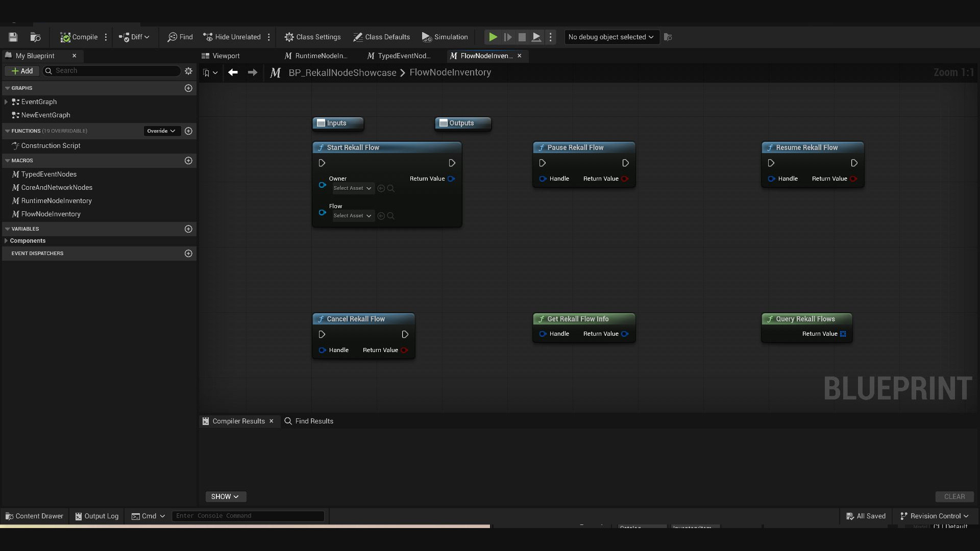
Task: Switch to the Viewport tab
Action: [x=220, y=56]
